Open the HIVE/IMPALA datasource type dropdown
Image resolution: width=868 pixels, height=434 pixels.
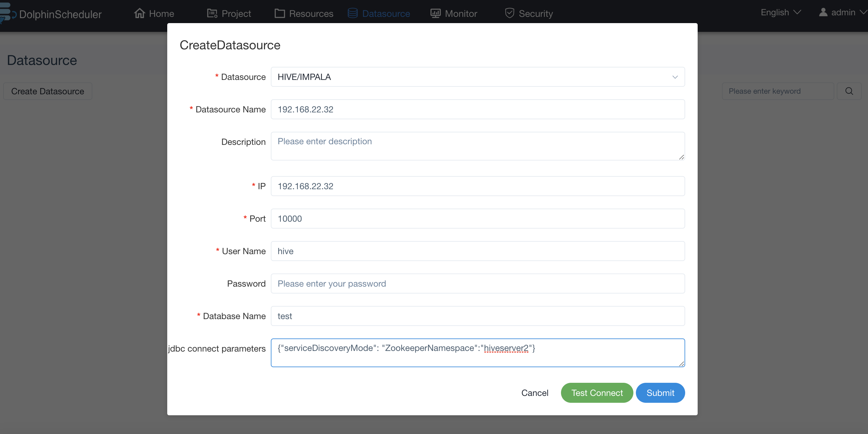[477, 77]
